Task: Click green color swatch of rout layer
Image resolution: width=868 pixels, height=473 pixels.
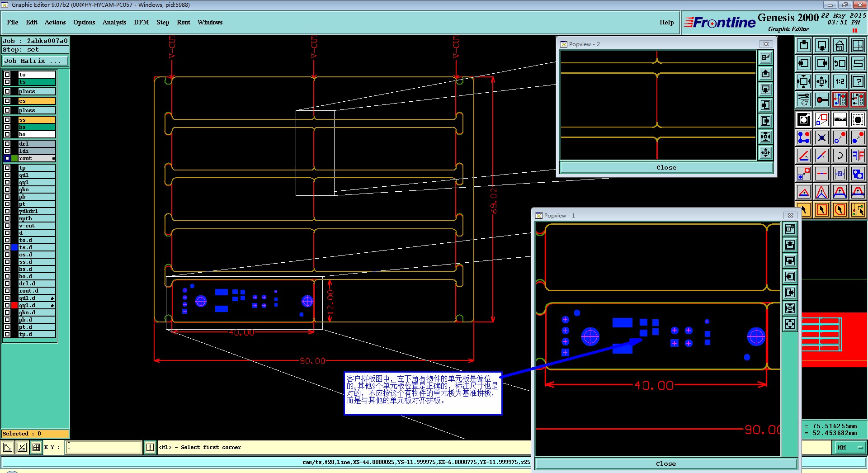Action: pos(14,158)
